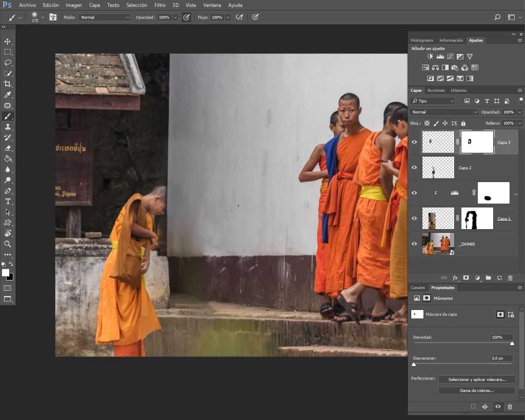The width and height of the screenshot is (525, 420).
Task: Toggle lock transparent pixels
Action: (427, 123)
